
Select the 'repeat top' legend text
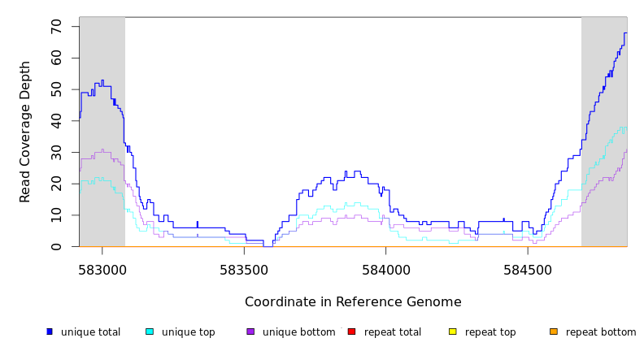click(490, 332)
